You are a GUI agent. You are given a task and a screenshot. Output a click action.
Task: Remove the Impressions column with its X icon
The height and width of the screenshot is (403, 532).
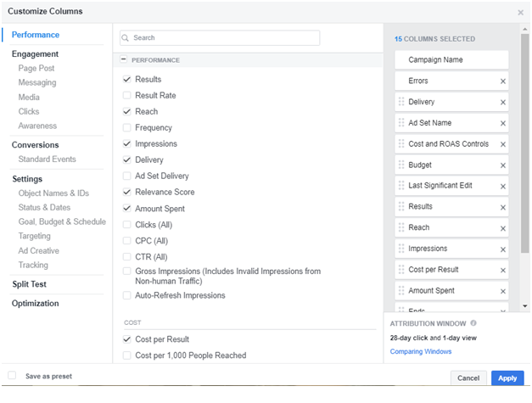click(503, 249)
